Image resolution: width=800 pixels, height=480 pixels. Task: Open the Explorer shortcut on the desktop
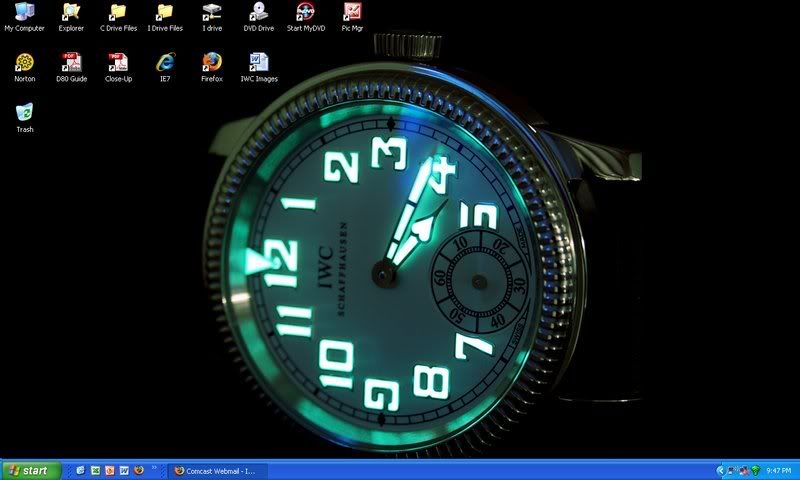(x=71, y=17)
